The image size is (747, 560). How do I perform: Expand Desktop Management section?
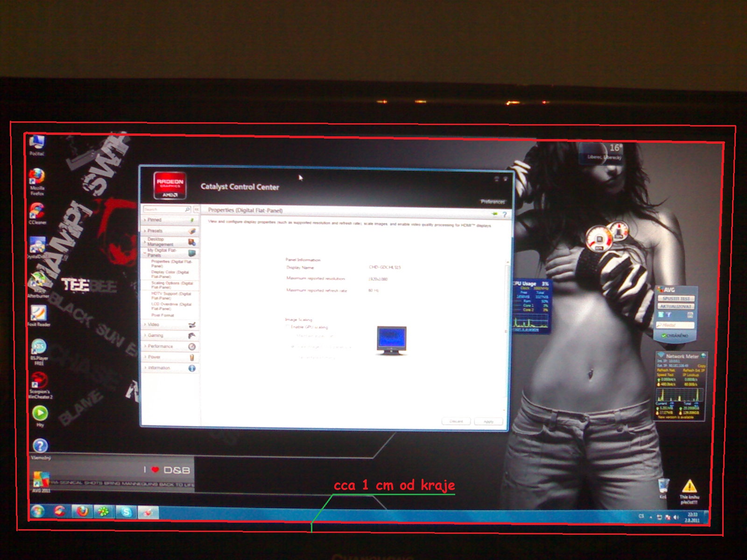[x=169, y=242]
